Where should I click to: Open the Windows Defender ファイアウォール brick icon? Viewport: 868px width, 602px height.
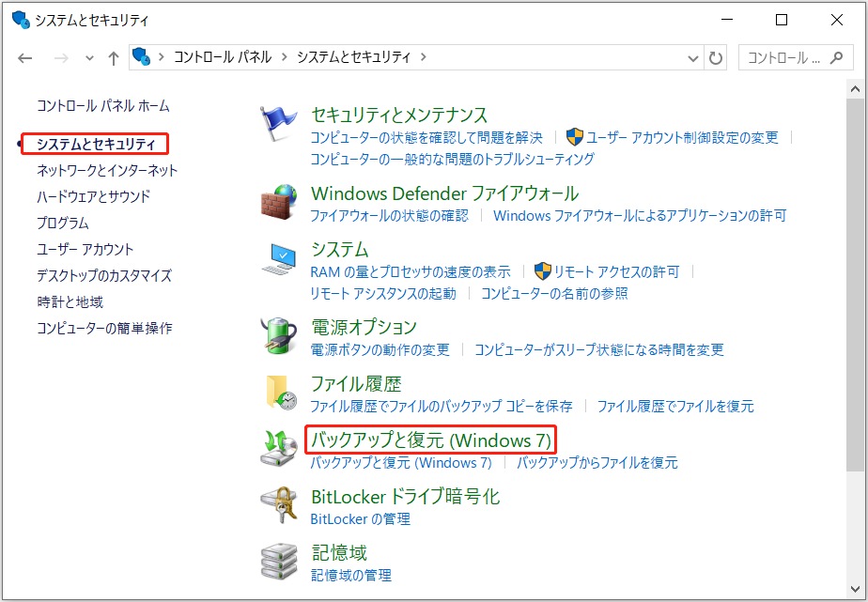tap(279, 203)
